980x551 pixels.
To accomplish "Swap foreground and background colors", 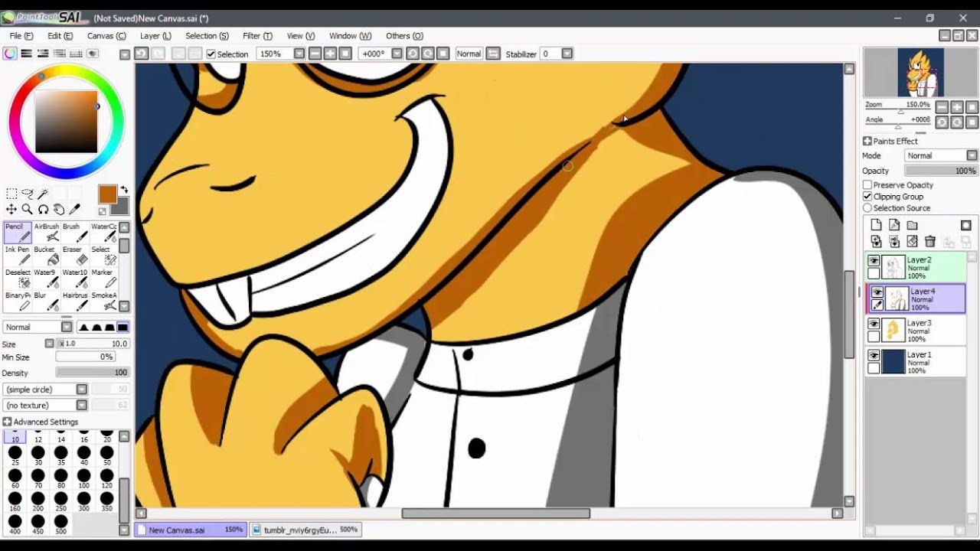I will (x=124, y=190).
